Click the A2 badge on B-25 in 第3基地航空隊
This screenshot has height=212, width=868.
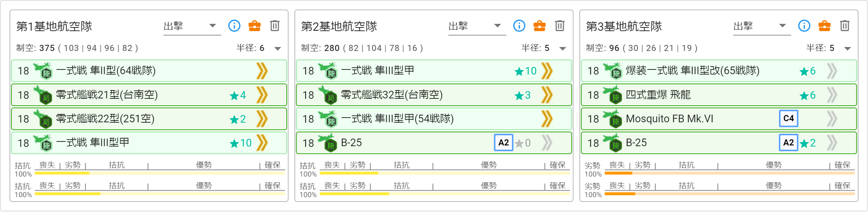pyautogui.click(x=788, y=143)
